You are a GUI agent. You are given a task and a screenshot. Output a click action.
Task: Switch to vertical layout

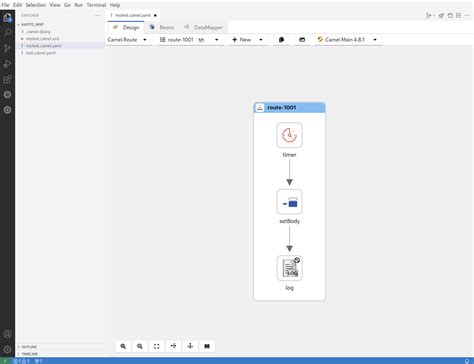[190, 346]
